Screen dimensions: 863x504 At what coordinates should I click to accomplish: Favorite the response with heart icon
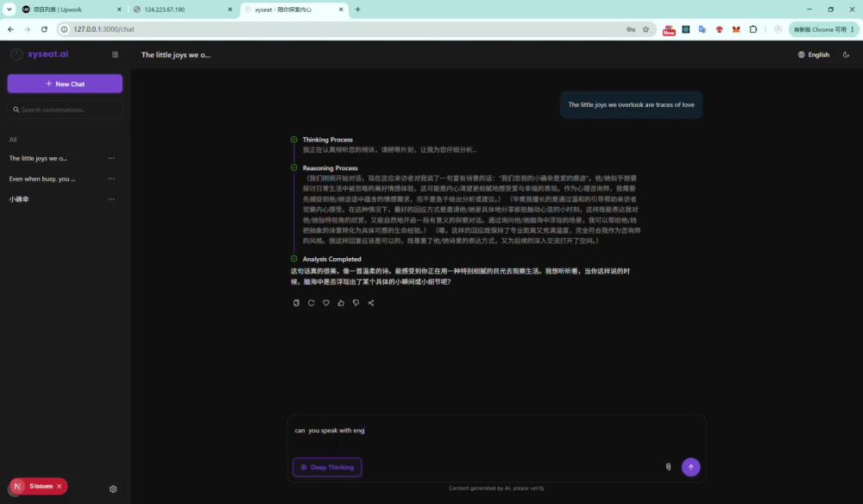tap(326, 303)
